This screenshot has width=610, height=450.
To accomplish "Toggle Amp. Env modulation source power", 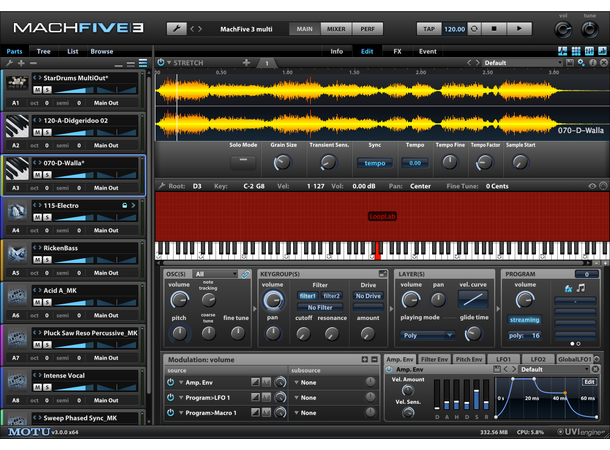I will pos(170,382).
